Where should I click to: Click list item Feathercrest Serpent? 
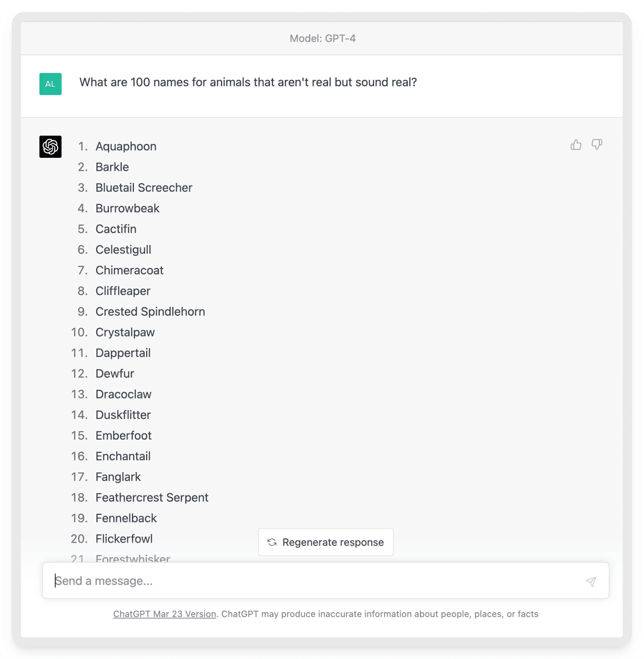(x=152, y=497)
